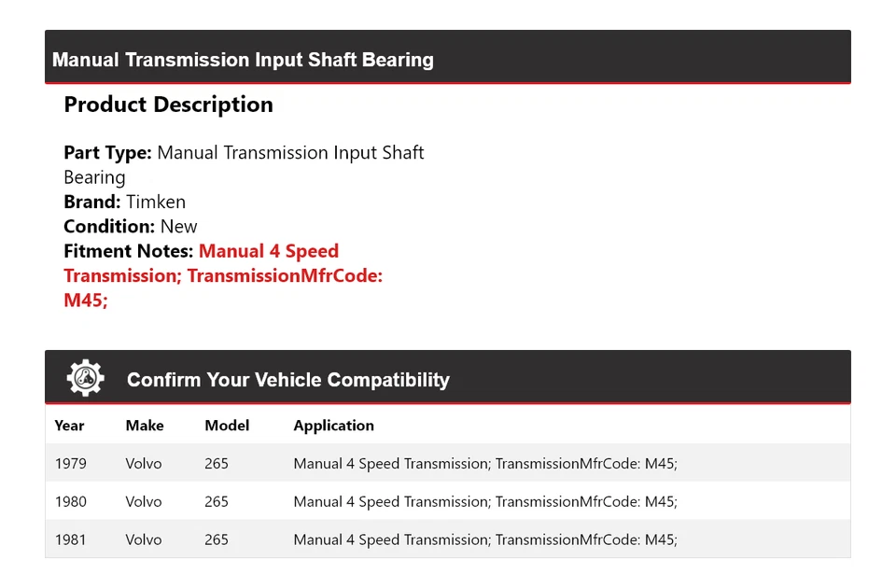896x588 pixels.
Task: Click the M45 code in red text
Action: (x=85, y=301)
